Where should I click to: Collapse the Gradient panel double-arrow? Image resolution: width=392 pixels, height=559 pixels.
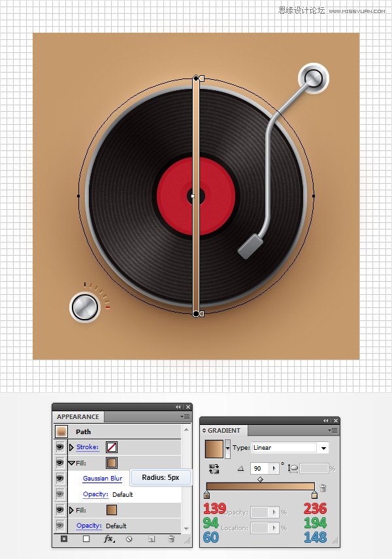tap(325, 420)
